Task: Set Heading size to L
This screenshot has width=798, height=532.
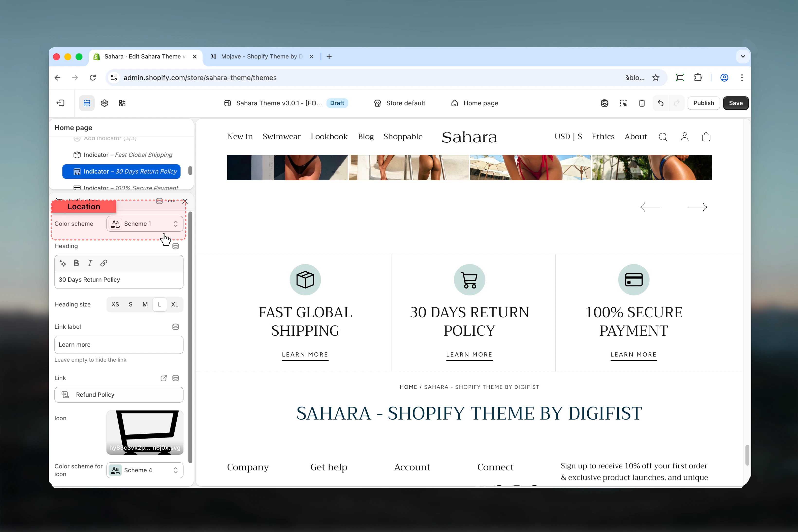Action: pos(159,304)
